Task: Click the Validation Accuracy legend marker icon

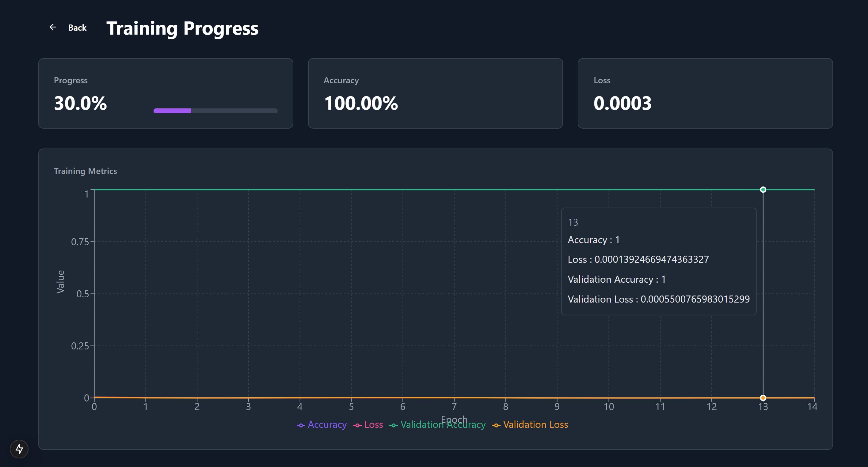Action: pyautogui.click(x=393, y=426)
